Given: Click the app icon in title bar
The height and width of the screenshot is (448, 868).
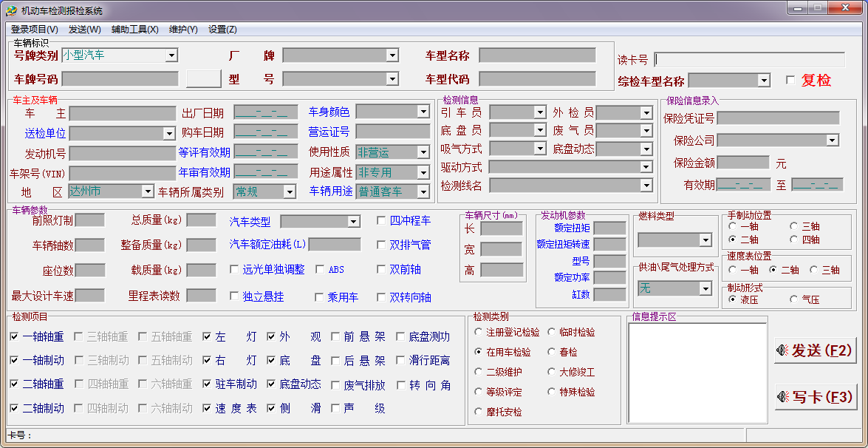Looking at the screenshot, I should pos(11,10).
